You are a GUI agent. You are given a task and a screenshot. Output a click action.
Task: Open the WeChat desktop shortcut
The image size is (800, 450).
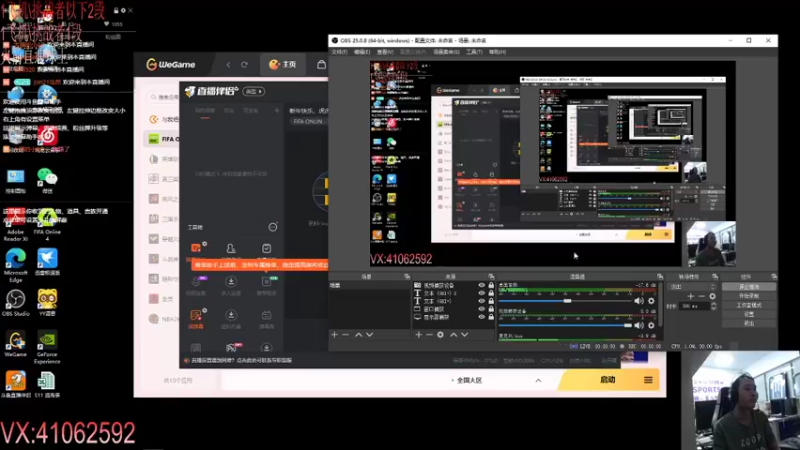click(47, 180)
